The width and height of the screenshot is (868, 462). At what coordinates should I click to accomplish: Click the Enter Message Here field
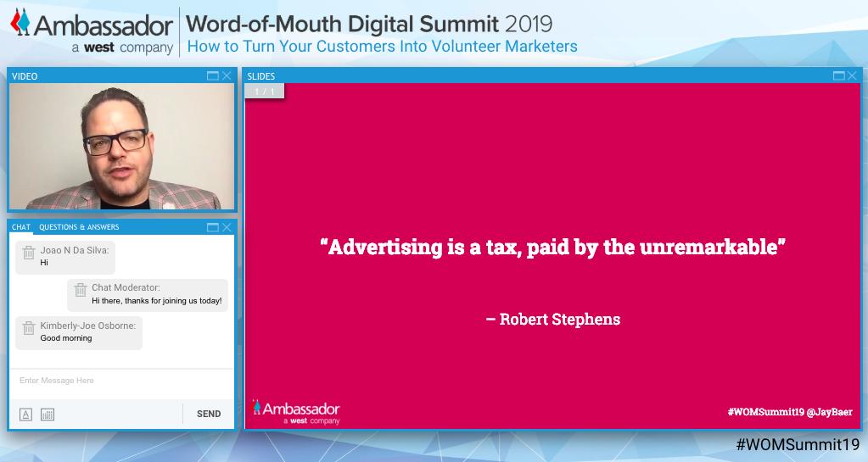tap(121, 381)
